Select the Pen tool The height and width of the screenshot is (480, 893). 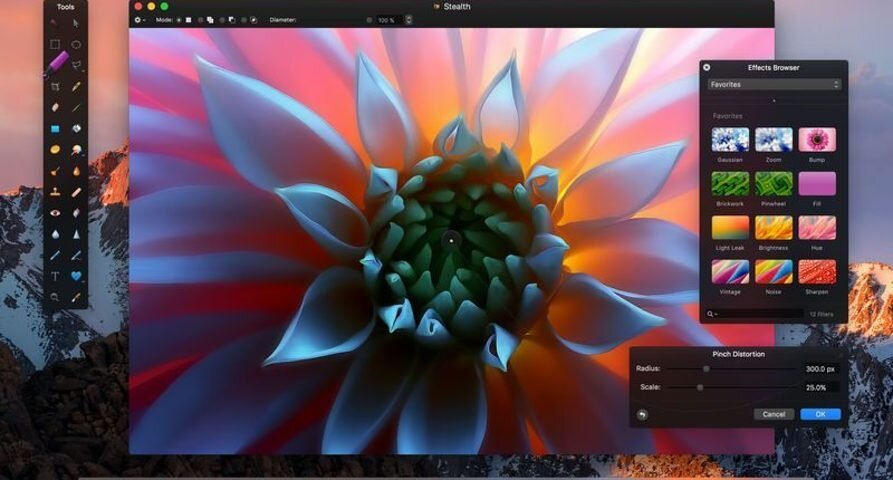click(x=55, y=255)
